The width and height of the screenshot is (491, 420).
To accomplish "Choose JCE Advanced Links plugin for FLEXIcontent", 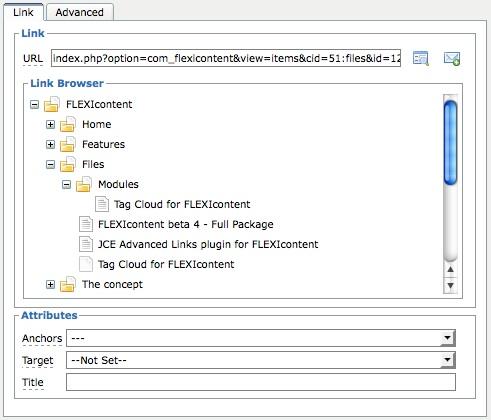I will coord(208,244).
